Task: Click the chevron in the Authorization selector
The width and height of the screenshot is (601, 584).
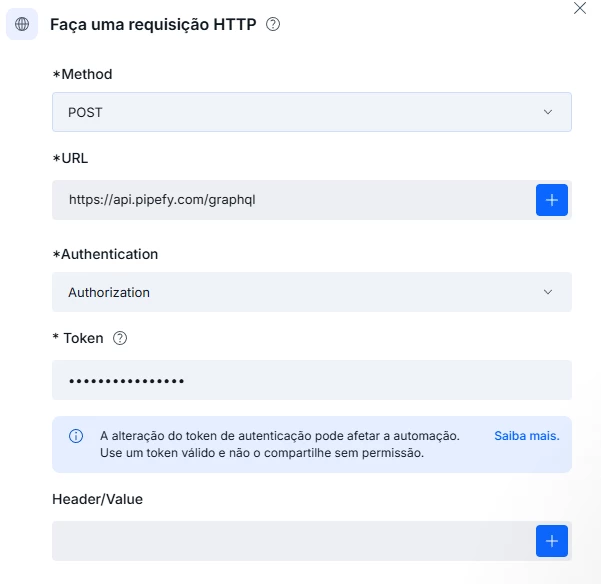Action: pos(548,292)
